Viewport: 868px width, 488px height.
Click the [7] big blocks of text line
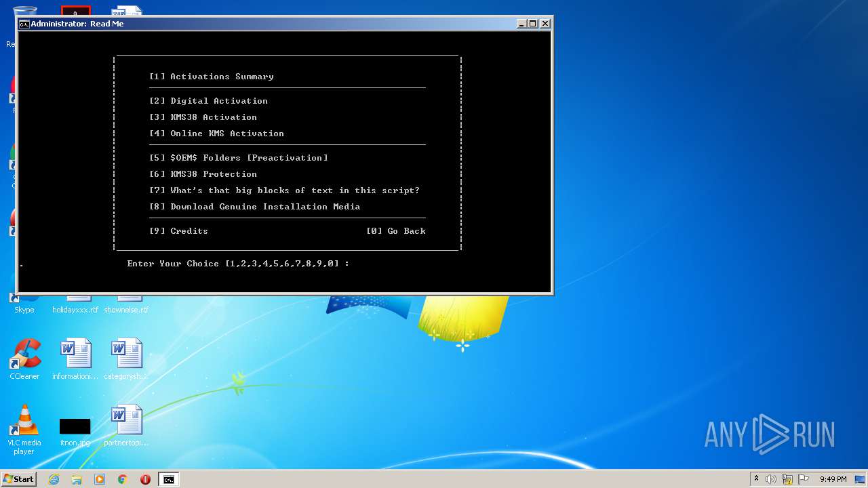click(x=285, y=190)
